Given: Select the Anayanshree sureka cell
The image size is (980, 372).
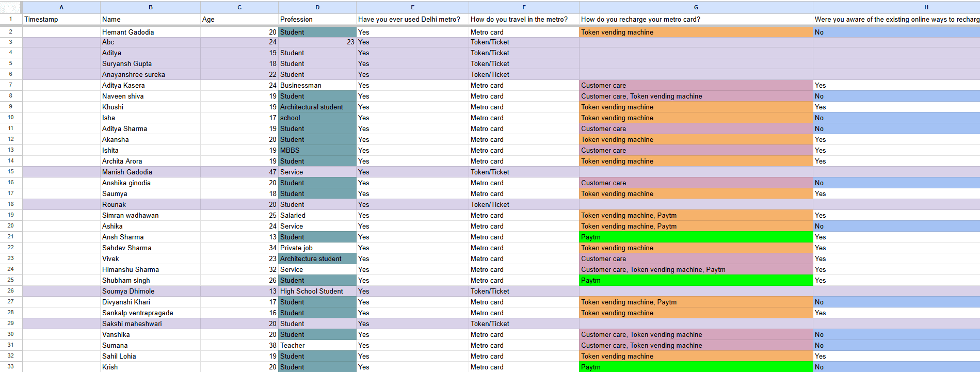Looking at the screenshot, I should [150, 74].
